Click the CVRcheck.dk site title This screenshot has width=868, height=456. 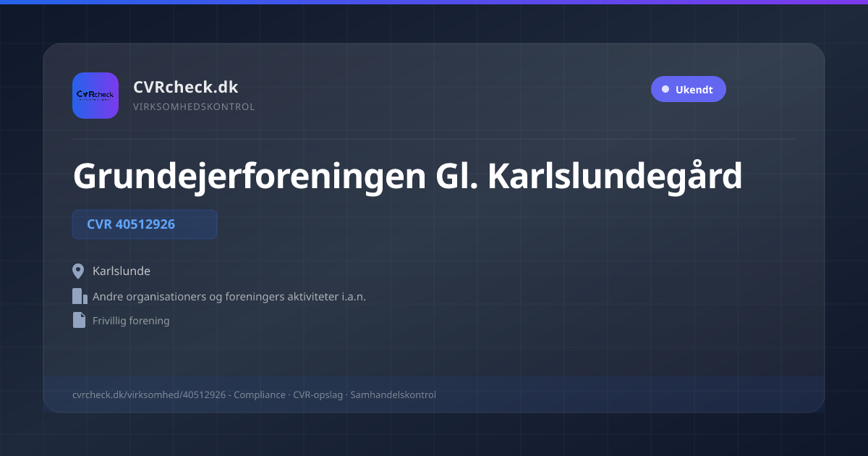185,88
